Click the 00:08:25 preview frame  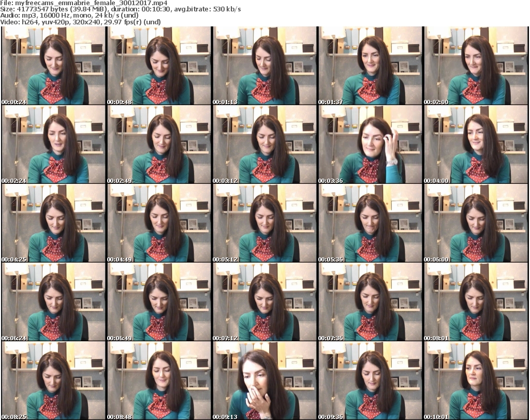click(53, 381)
